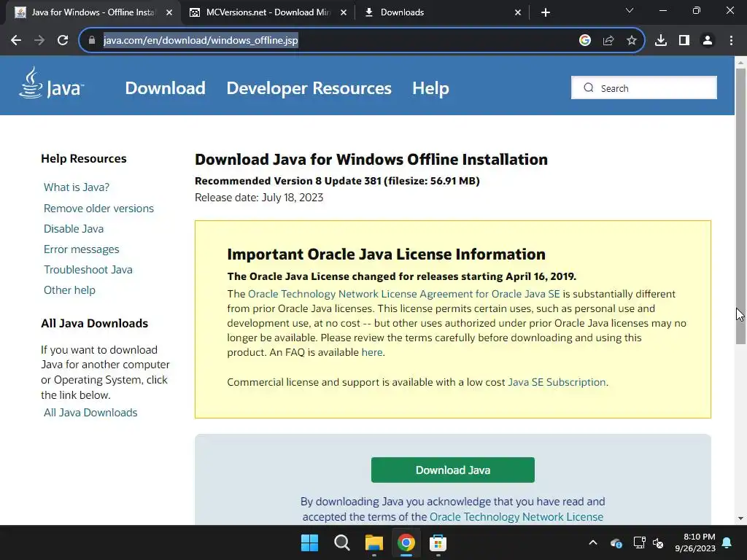Open the notifications bell icon
Screen dimensions: 747x560
click(x=727, y=542)
